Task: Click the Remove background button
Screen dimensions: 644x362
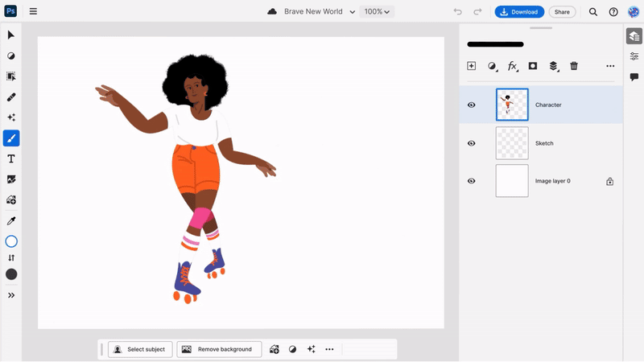Action: tap(219, 349)
